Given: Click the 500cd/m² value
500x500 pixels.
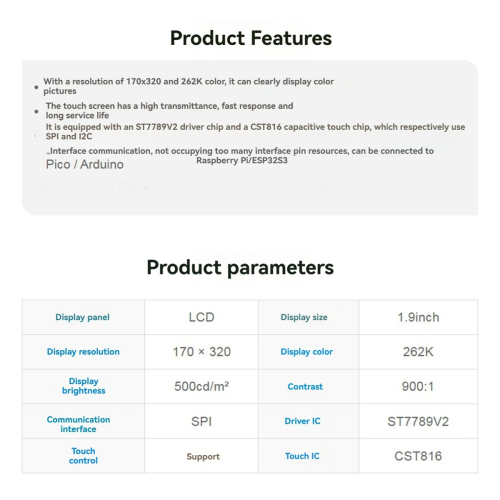Looking at the screenshot, I should tap(202, 386).
